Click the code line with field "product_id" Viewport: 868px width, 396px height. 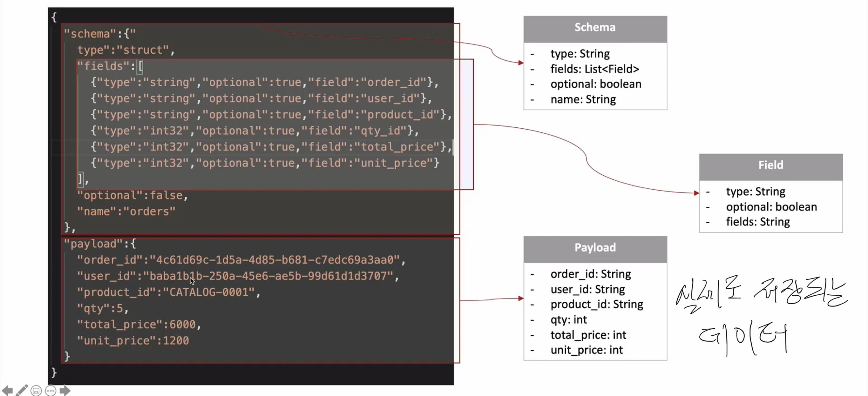coord(271,115)
